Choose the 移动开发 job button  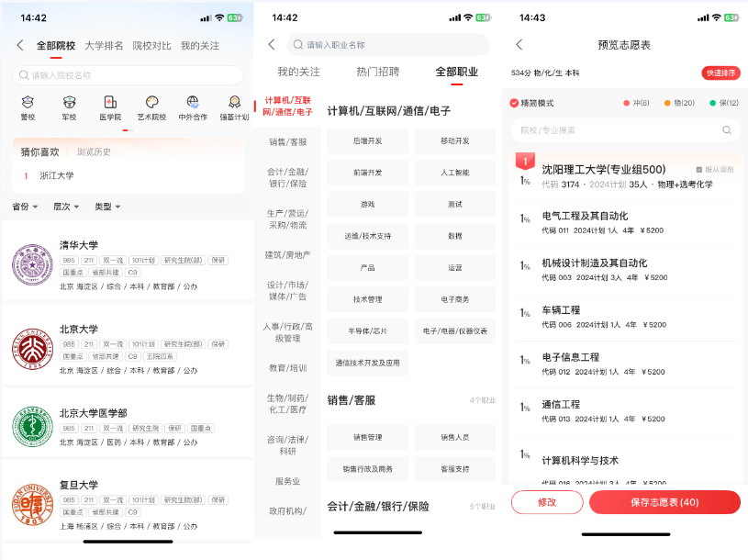pos(455,141)
